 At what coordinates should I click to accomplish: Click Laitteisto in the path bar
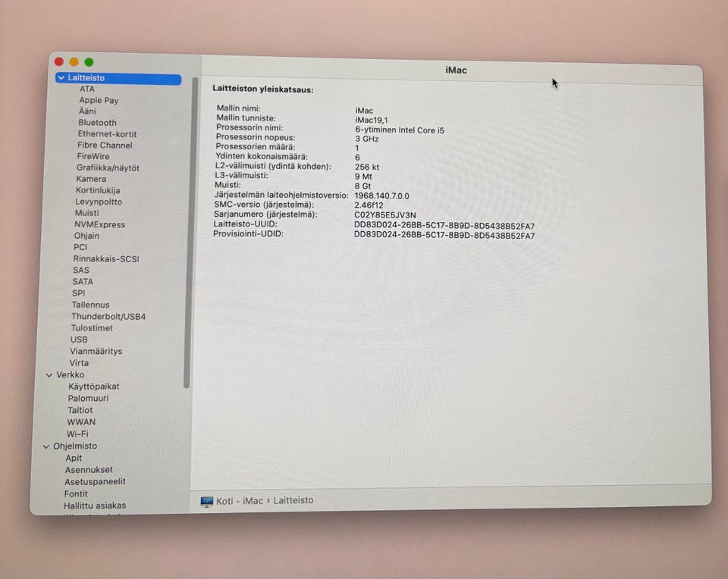coord(293,501)
